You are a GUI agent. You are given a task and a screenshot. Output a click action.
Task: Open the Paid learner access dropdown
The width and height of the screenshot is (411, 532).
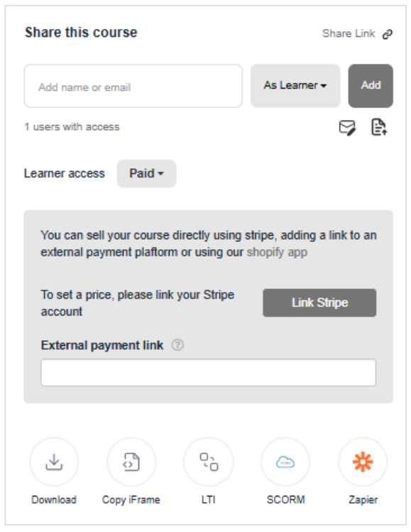tap(146, 173)
